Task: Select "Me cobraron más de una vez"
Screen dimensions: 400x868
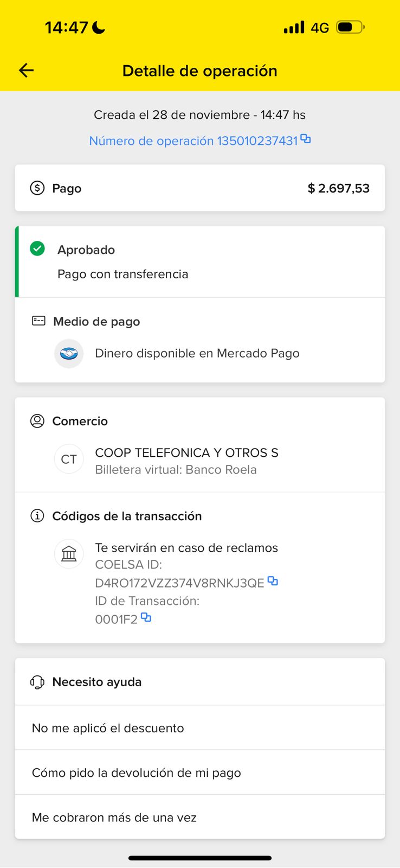Action: [114, 818]
